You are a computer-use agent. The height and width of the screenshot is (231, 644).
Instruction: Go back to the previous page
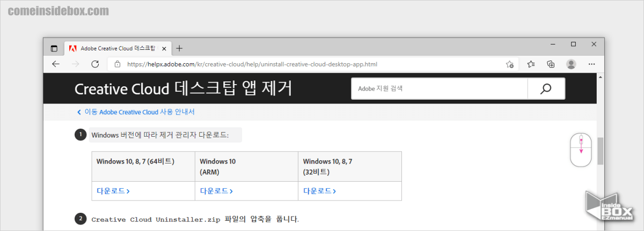[56, 64]
